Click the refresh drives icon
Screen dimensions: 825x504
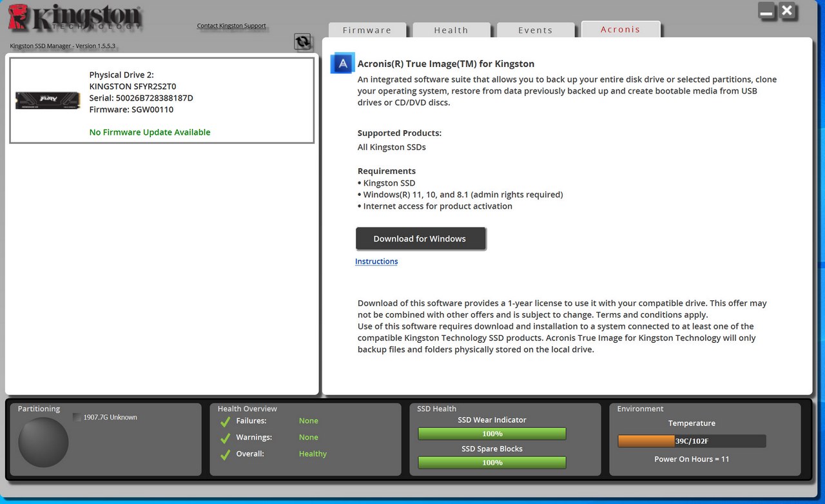pyautogui.click(x=302, y=42)
